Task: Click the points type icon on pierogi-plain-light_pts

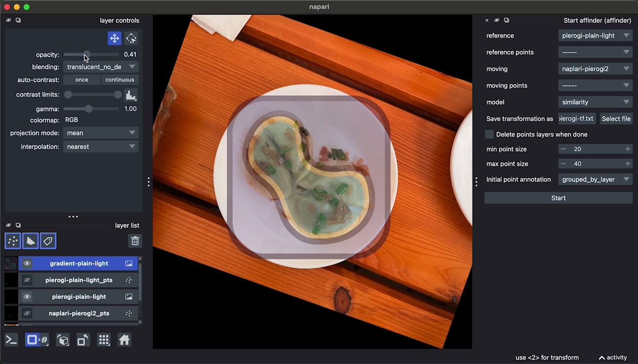Action: click(x=129, y=280)
